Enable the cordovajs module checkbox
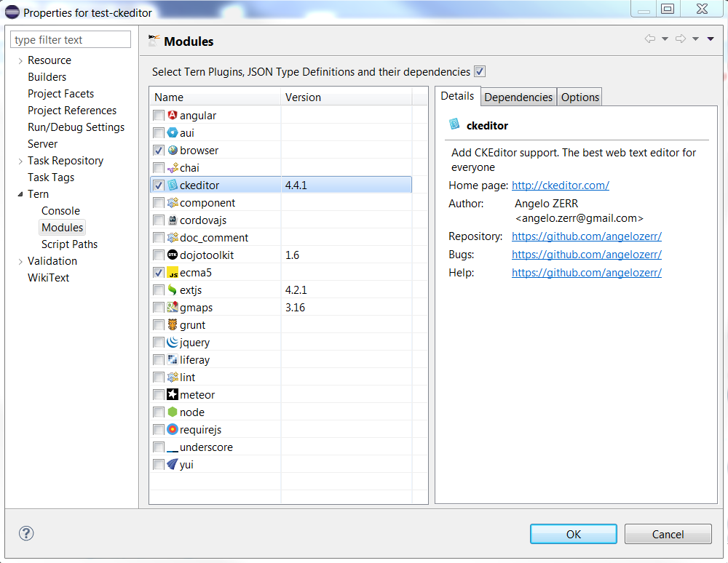This screenshot has width=728, height=563. point(158,220)
